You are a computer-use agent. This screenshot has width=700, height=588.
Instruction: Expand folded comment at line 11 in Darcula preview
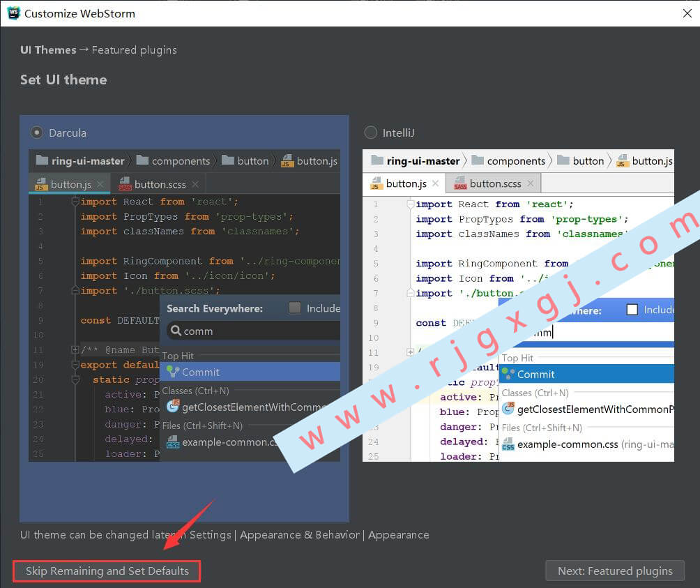[x=75, y=349]
